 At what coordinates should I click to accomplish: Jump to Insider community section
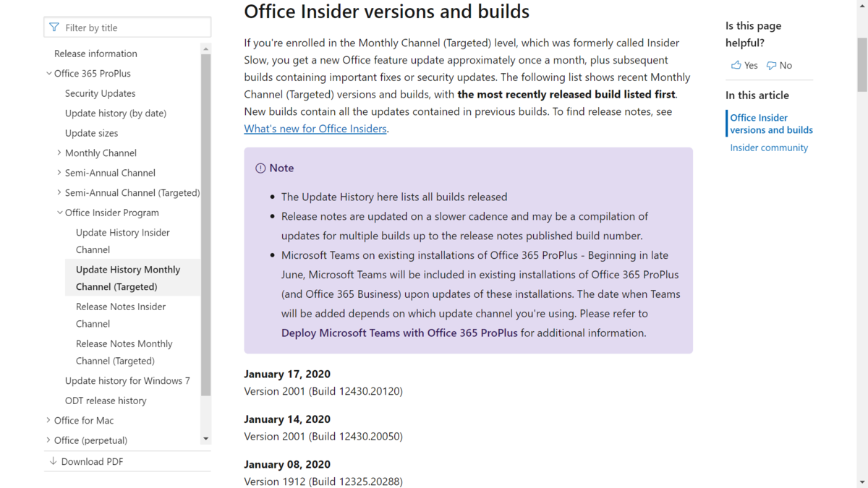click(769, 147)
